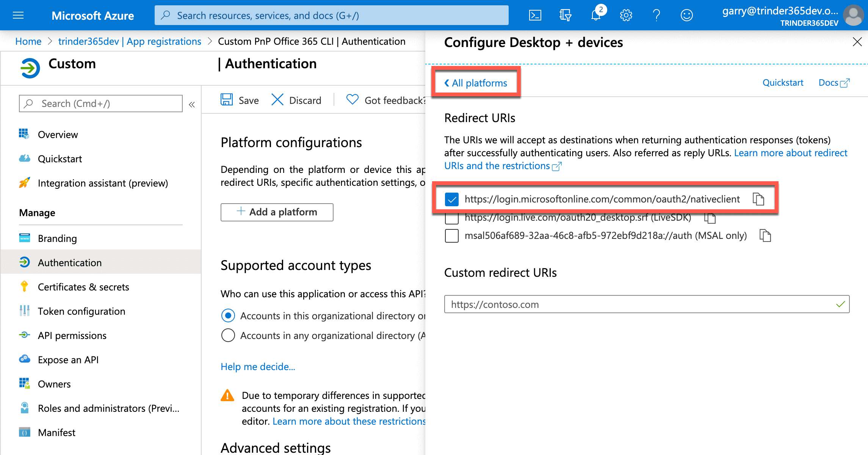Uncheck the nativeclient redirect URI checkbox
Image resolution: width=868 pixels, height=455 pixels.
pyautogui.click(x=451, y=199)
